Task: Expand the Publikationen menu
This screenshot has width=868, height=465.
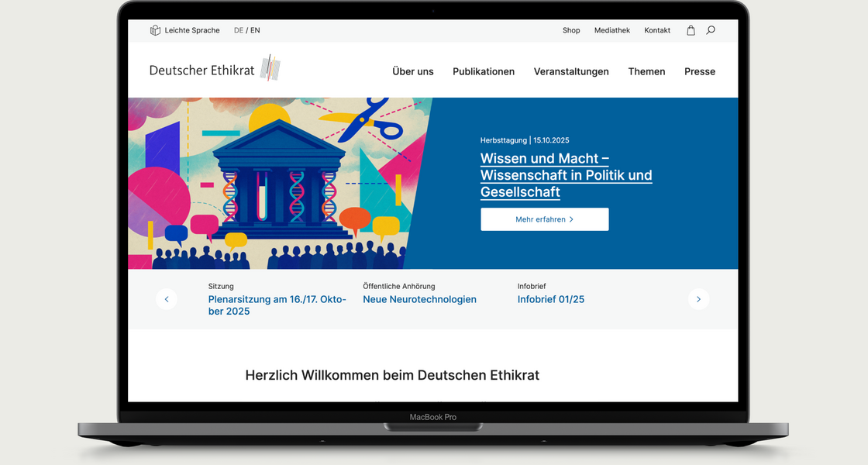Action: point(484,71)
